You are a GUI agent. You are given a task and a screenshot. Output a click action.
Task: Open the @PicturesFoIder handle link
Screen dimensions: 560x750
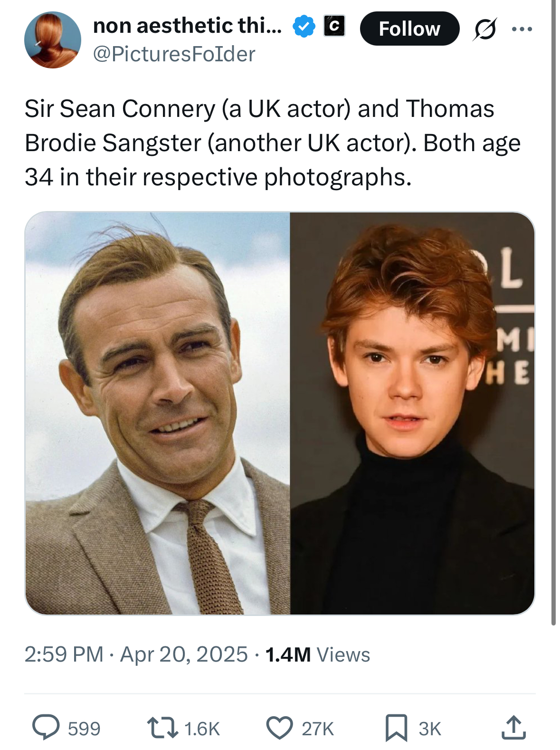click(x=174, y=54)
